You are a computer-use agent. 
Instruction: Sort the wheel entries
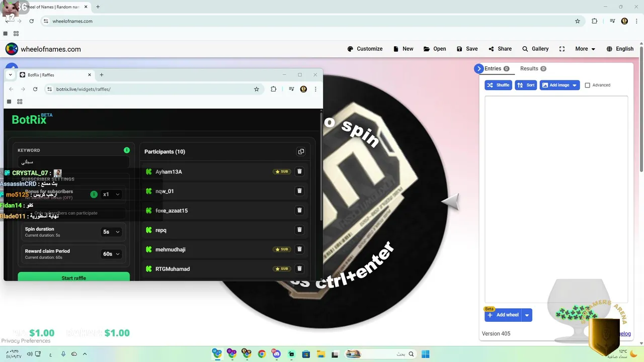[526, 85]
